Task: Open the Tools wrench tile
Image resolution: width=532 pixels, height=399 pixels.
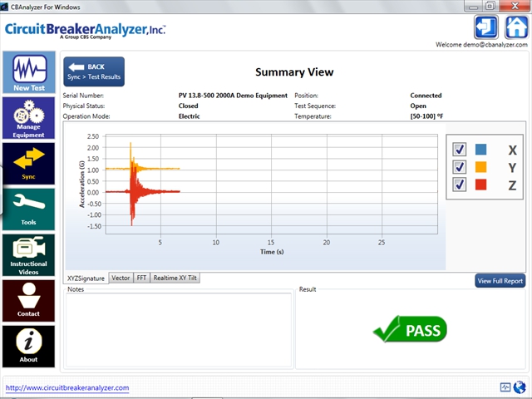Action: click(x=29, y=209)
